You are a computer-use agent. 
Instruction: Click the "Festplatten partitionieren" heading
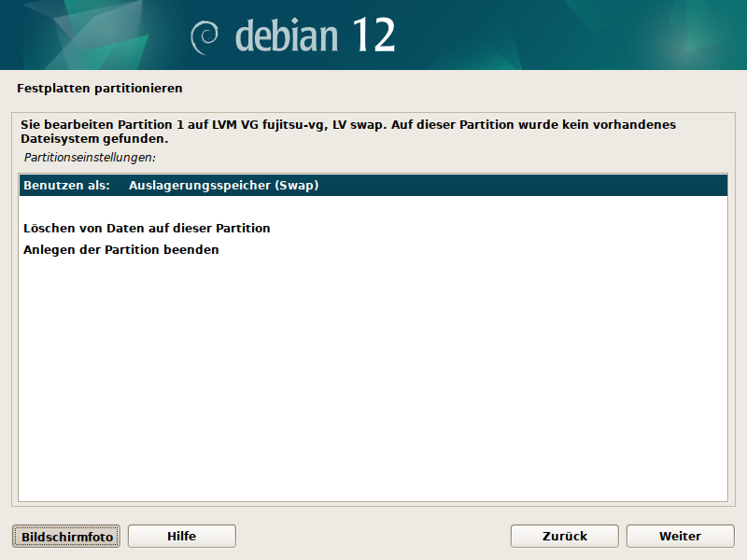(x=99, y=89)
